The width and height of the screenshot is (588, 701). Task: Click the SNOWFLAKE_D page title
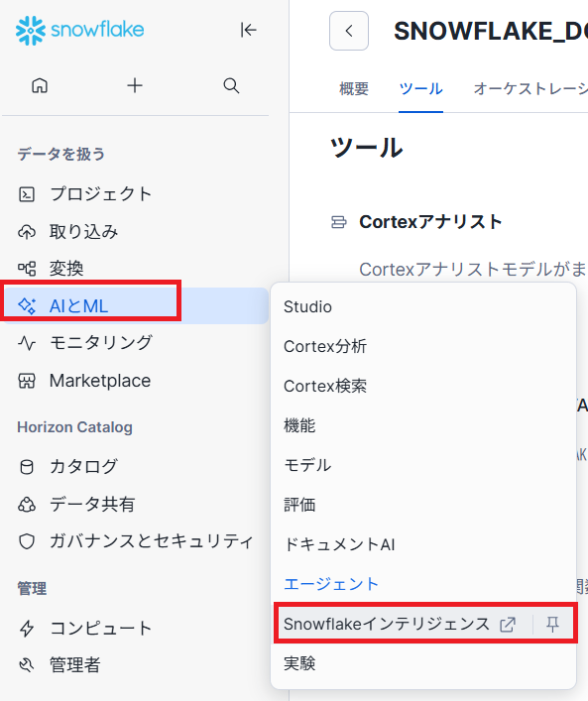click(x=491, y=32)
